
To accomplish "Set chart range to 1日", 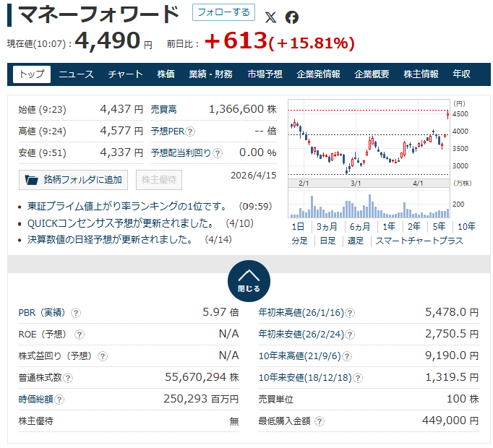I will [x=298, y=226].
